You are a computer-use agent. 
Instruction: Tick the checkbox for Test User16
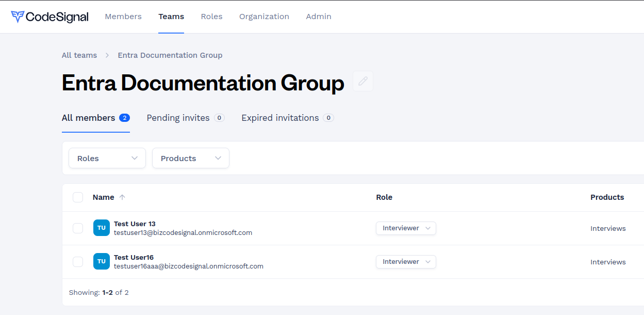point(78,262)
